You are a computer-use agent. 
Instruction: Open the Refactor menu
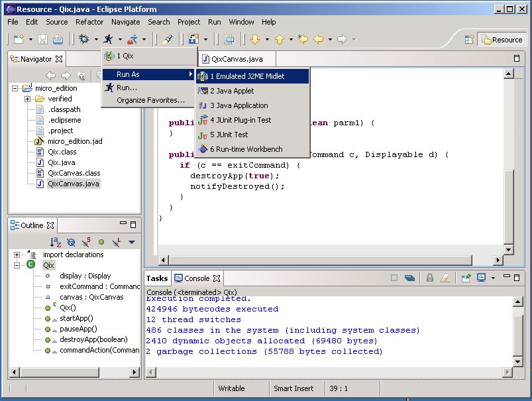(89, 22)
